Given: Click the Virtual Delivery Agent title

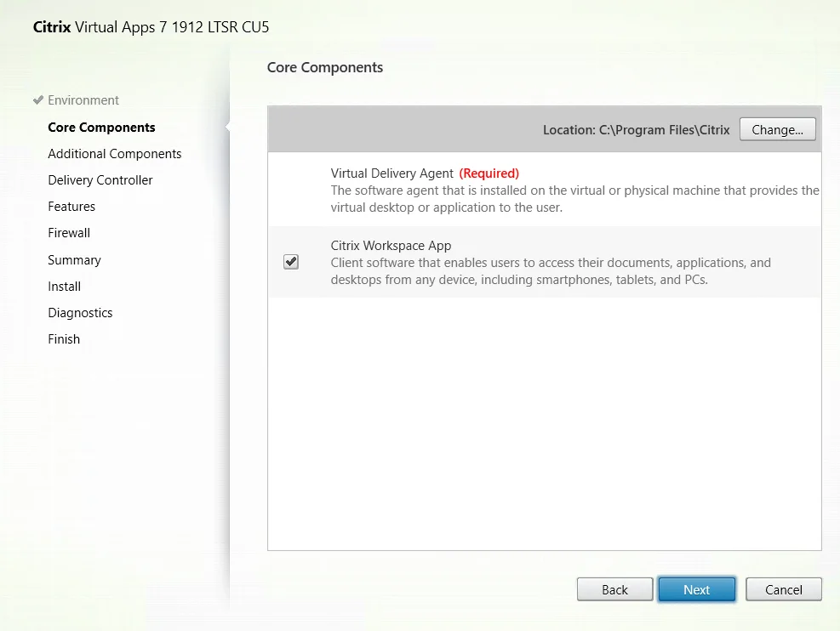Looking at the screenshot, I should 391,173.
